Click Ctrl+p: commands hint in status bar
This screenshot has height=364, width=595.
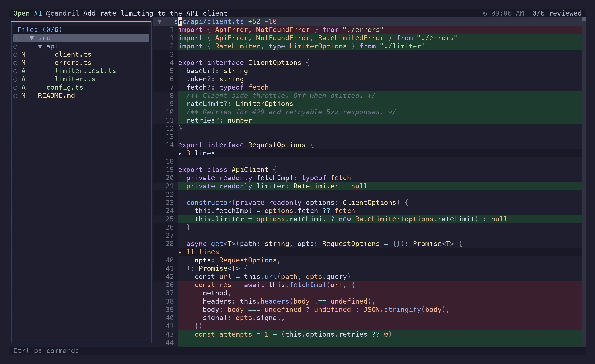pyautogui.click(x=46, y=351)
